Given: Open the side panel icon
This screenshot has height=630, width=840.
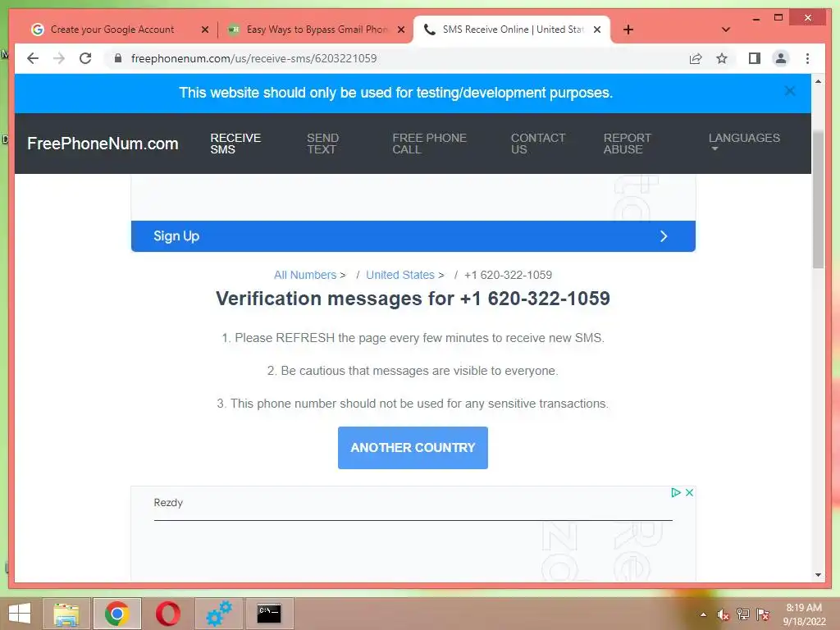Looking at the screenshot, I should [x=755, y=58].
